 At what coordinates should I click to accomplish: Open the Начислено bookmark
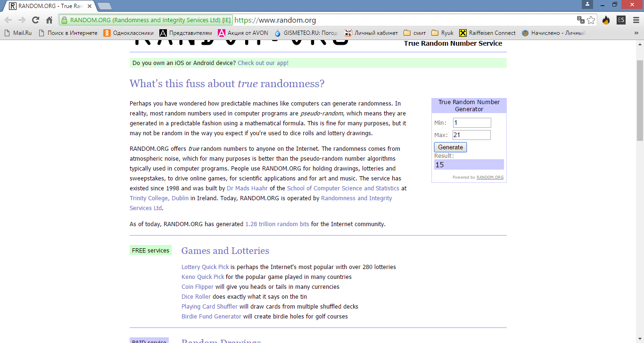(x=553, y=33)
